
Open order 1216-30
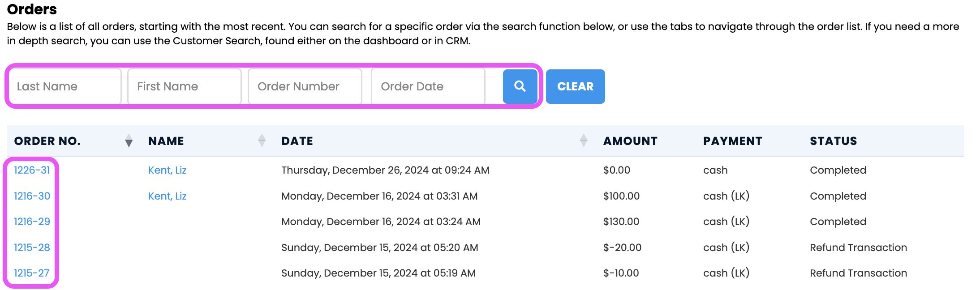click(x=32, y=196)
